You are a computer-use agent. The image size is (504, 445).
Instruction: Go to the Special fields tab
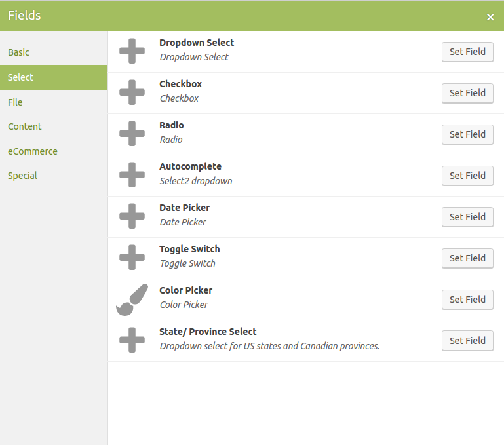pyautogui.click(x=22, y=176)
